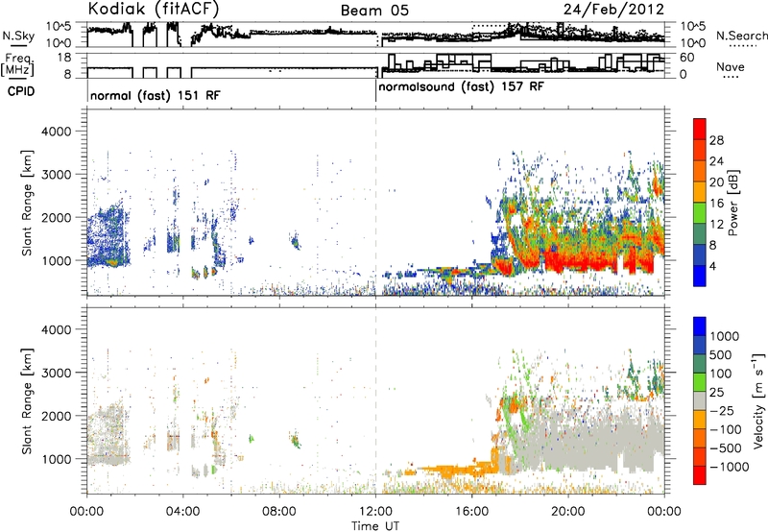Click the "Beam 05" heading
The height and width of the screenshot is (532, 768).
pyautogui.click(x=374, y=11)
